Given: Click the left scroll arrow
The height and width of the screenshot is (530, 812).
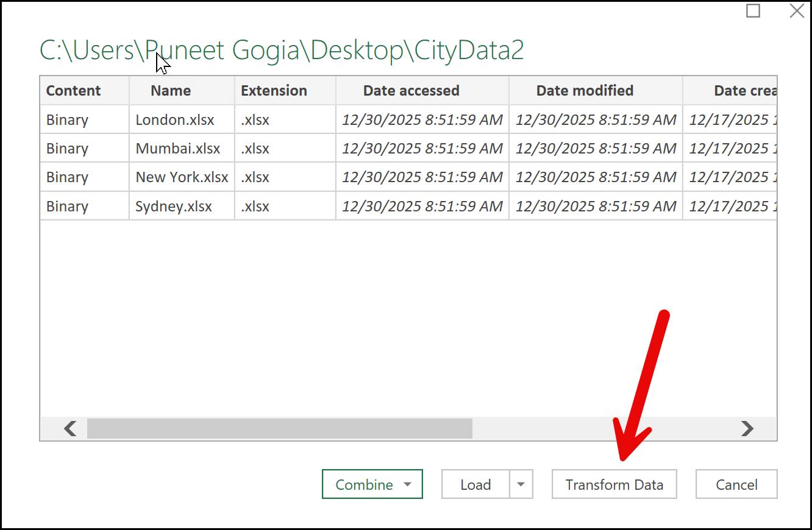Looking at the screenshot, I should click(x=70, y=429).
